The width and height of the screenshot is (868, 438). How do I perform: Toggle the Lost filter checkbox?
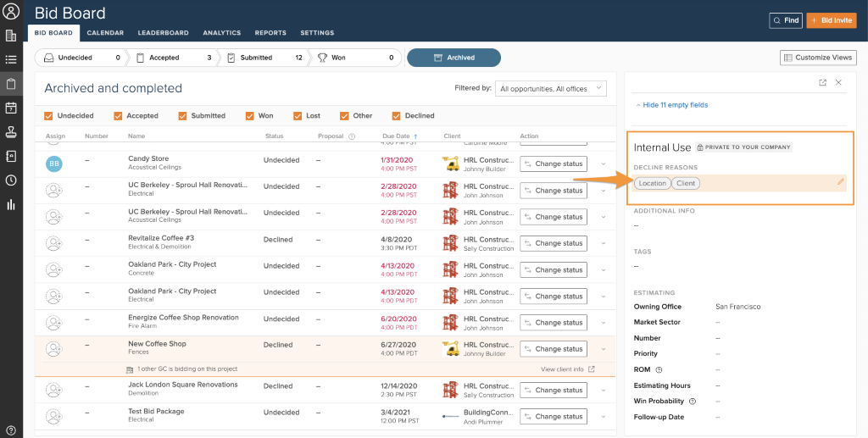pyautogui.click(x=298, y=116)
